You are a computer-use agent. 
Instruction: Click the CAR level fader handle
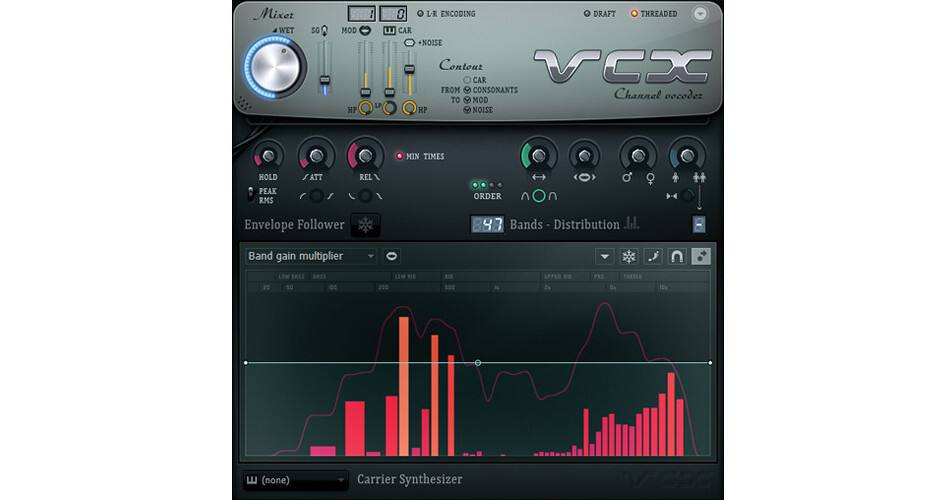click(389, 92)
